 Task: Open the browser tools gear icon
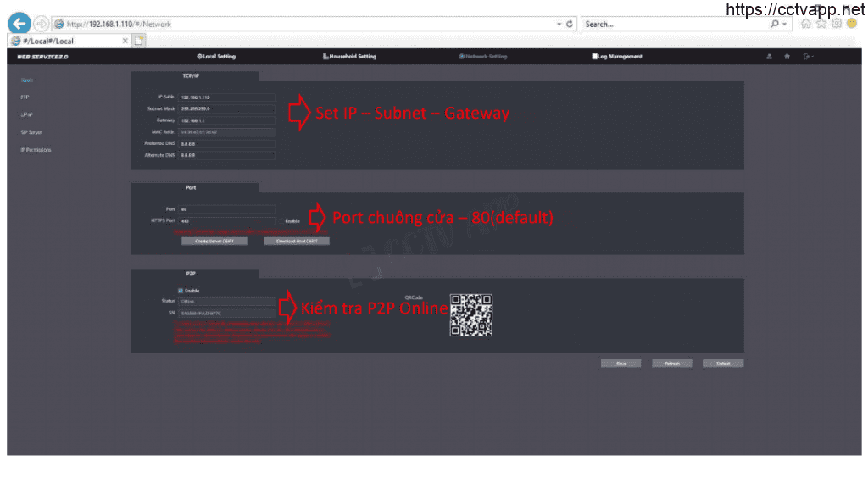click(837, 24)
